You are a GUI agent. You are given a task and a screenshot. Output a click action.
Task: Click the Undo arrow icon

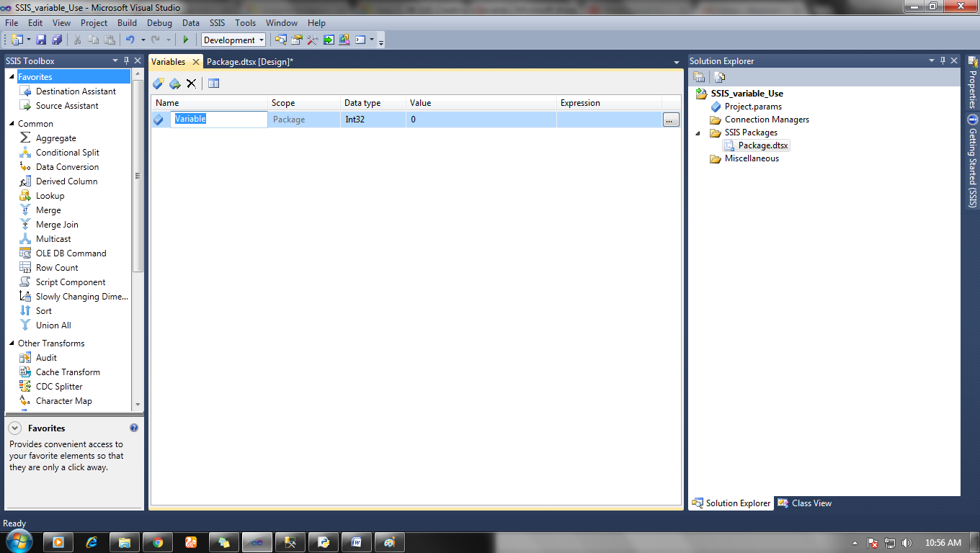click(130, 40)
